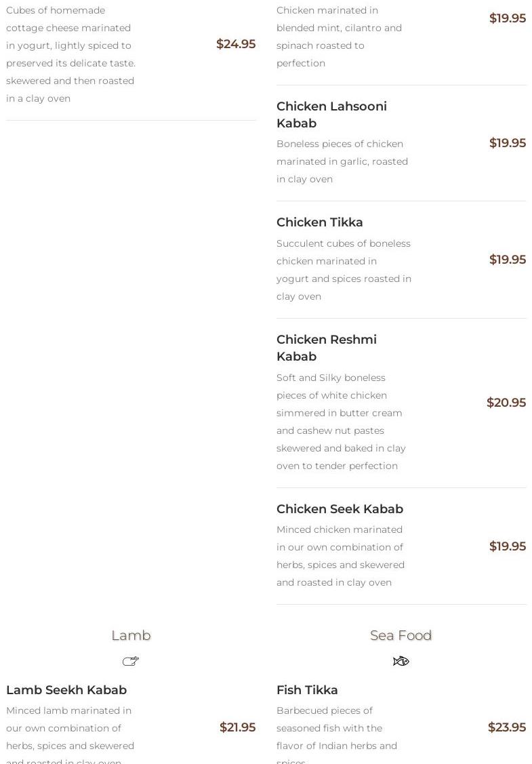The height and width of the screenshot is (764, 532).
Task: Select the Chicken Lahsooni Kabab title
Action: pyautogui.click(x=331, y=115)
